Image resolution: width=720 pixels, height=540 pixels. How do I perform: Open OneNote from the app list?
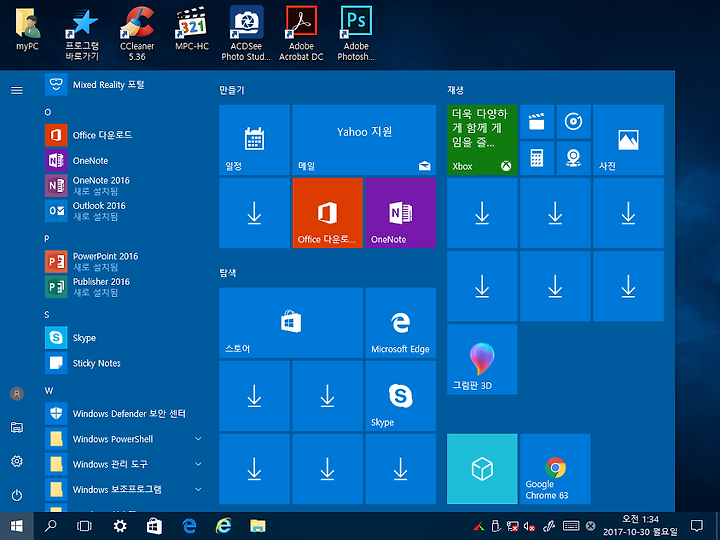(x=123, y=161)
